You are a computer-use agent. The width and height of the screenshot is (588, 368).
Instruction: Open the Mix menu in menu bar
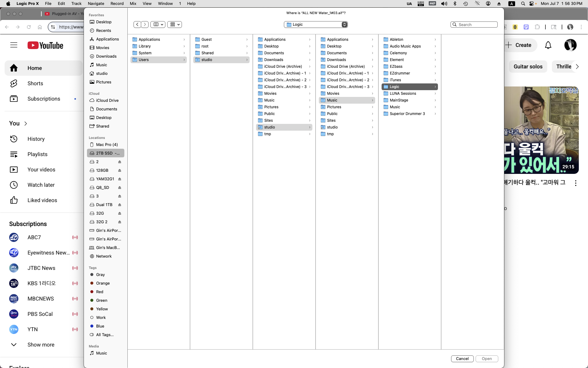[x=133, y=4]
